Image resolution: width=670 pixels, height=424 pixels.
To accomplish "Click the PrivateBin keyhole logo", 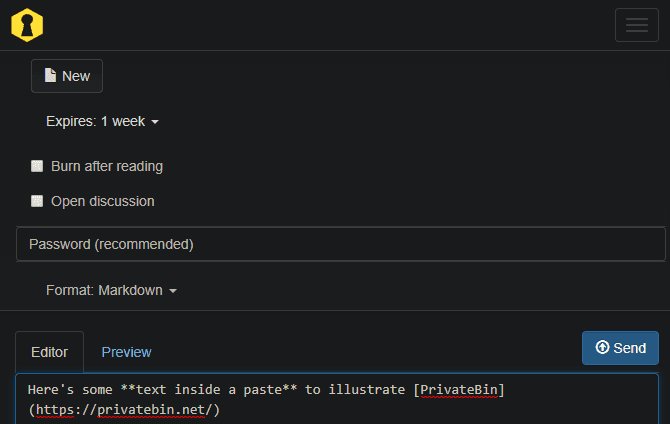I will point(27,25).
